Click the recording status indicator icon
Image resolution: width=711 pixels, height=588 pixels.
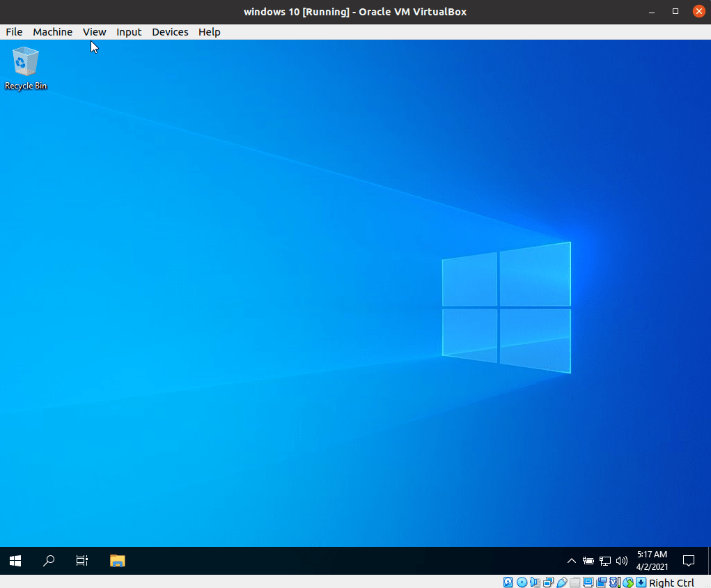coord(601,582)
